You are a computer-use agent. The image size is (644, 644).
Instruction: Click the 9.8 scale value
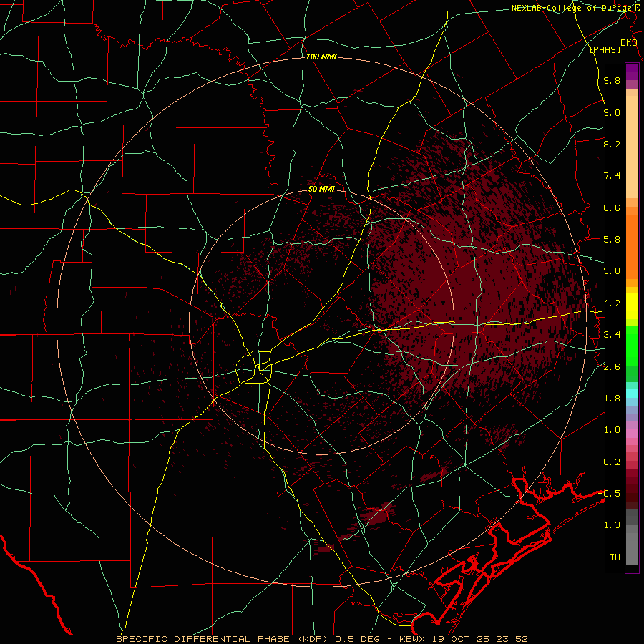tap(612, 80)
